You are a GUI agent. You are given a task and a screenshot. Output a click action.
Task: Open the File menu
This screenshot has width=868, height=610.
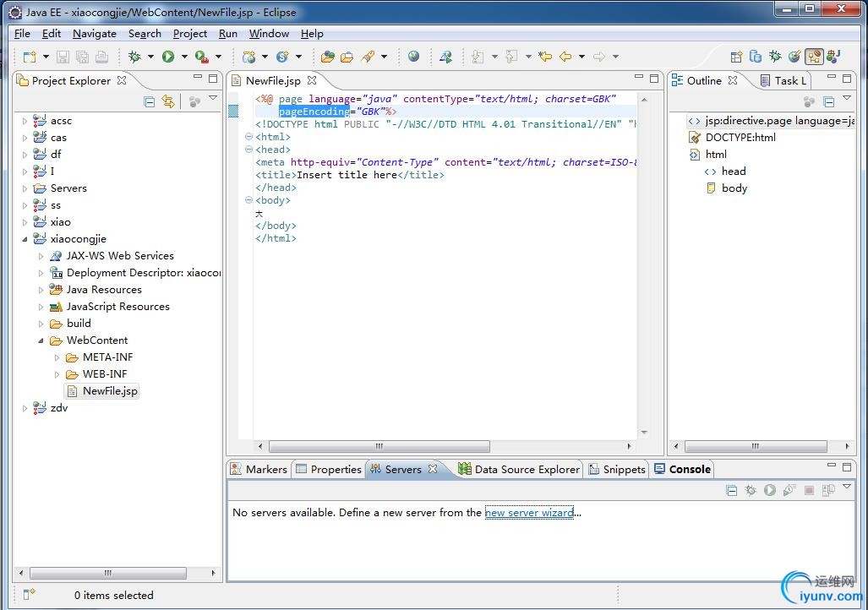[22, 34]
